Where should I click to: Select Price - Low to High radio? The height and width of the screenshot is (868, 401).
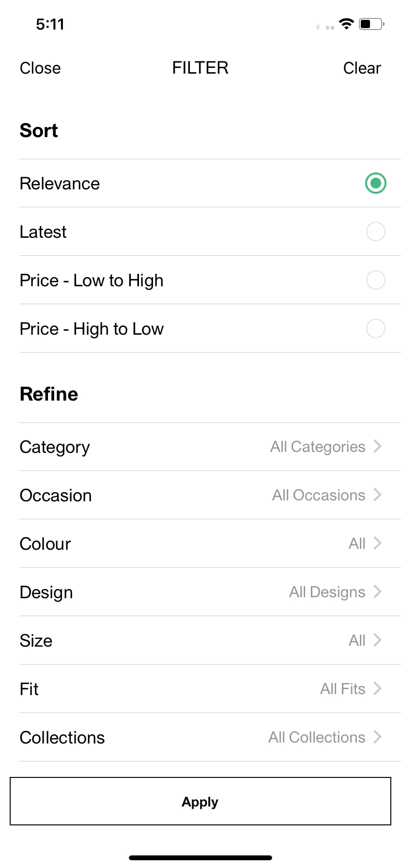(x=376, y=280)
